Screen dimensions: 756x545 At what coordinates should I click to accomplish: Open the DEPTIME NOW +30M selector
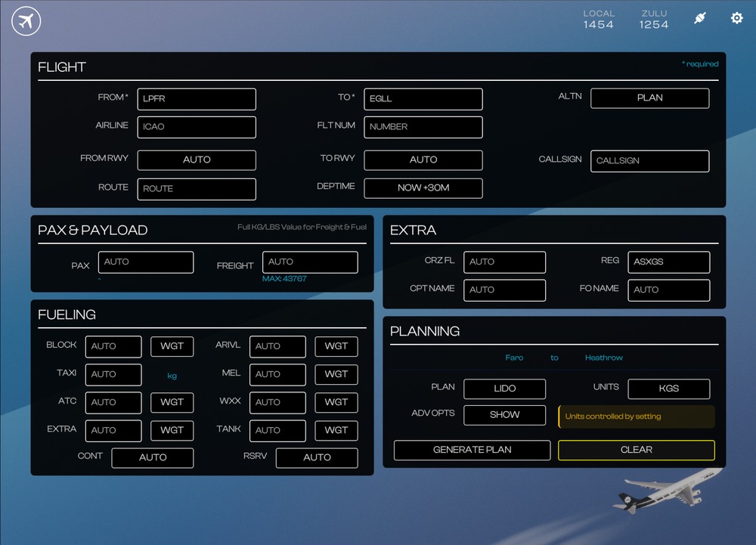[423, 187]
